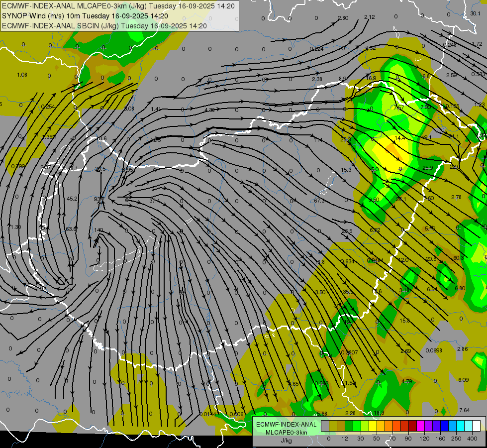Click the map value '30.1'
This screenshot has width=487, height=448.
(475, 13)
